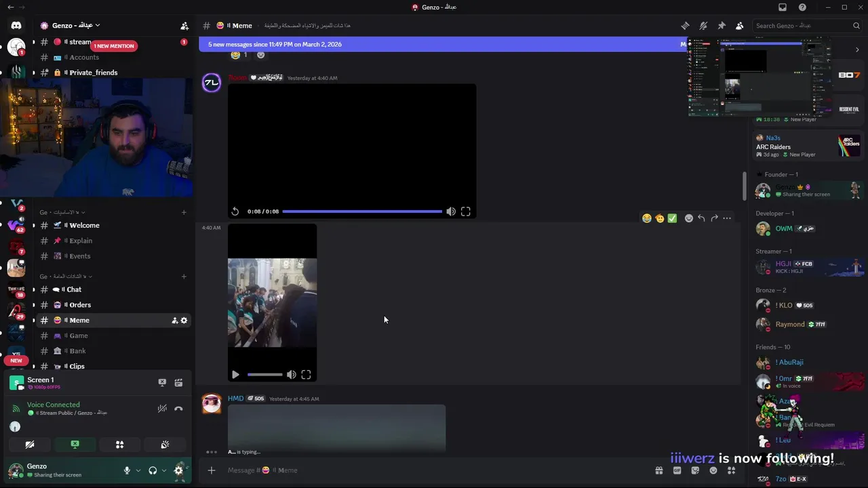868x488 pixels.
Task: Open Meme channel settings gear
Action: coord(184,321)
